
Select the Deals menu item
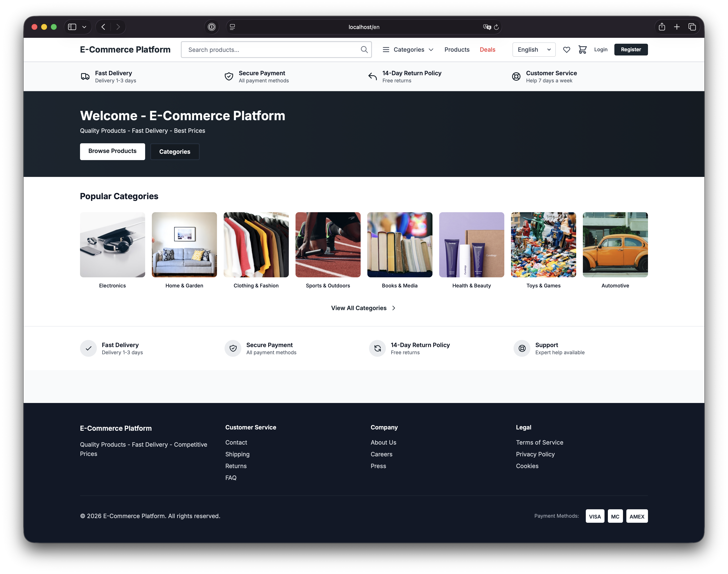tap(488, 49)
